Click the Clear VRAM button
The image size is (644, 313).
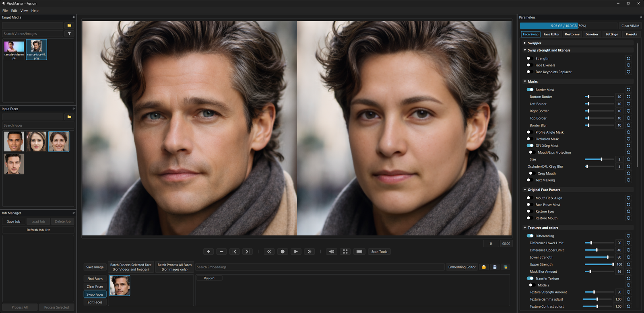tap(630, 26)
